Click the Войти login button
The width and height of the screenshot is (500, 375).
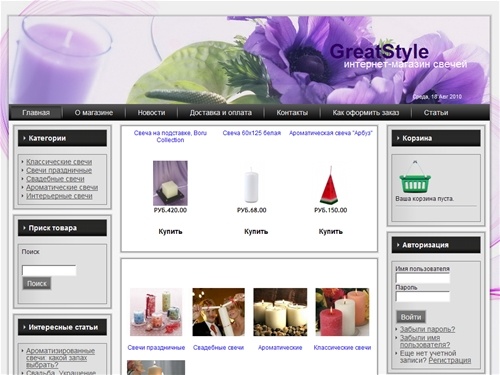click(411, 317)
